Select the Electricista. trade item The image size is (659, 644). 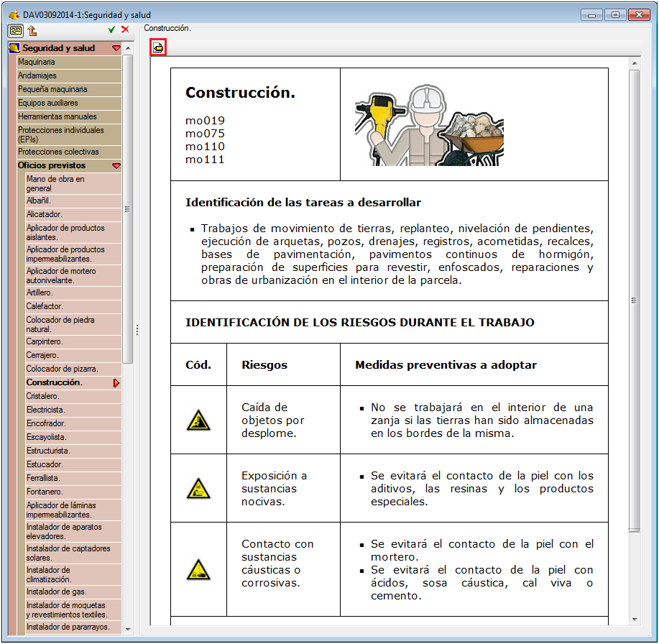tap(73, 410)
